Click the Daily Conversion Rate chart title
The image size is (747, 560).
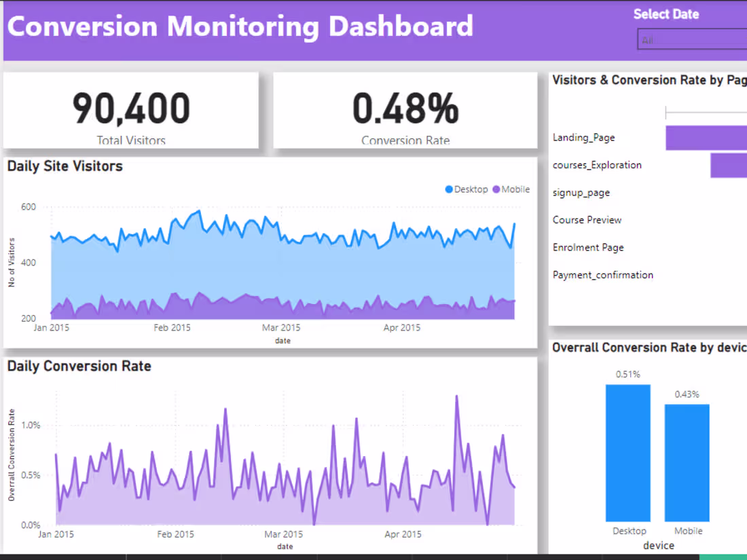click(x=79, y=366)
